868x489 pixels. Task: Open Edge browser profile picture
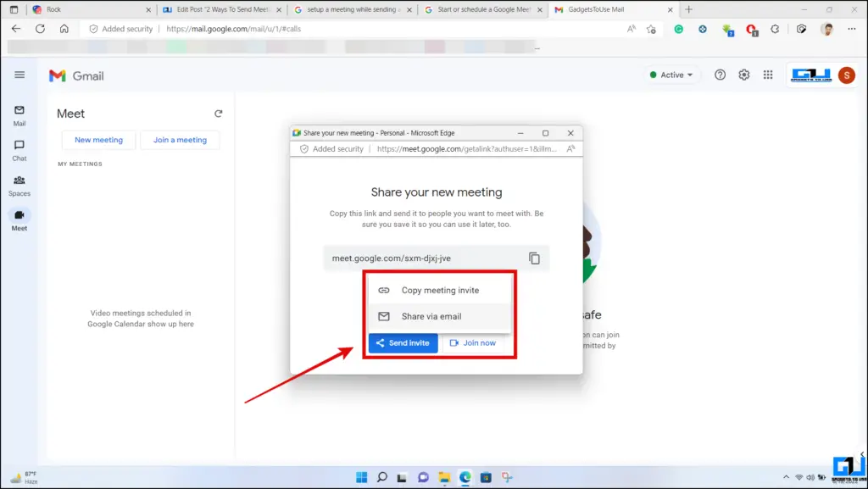[827, 29]
